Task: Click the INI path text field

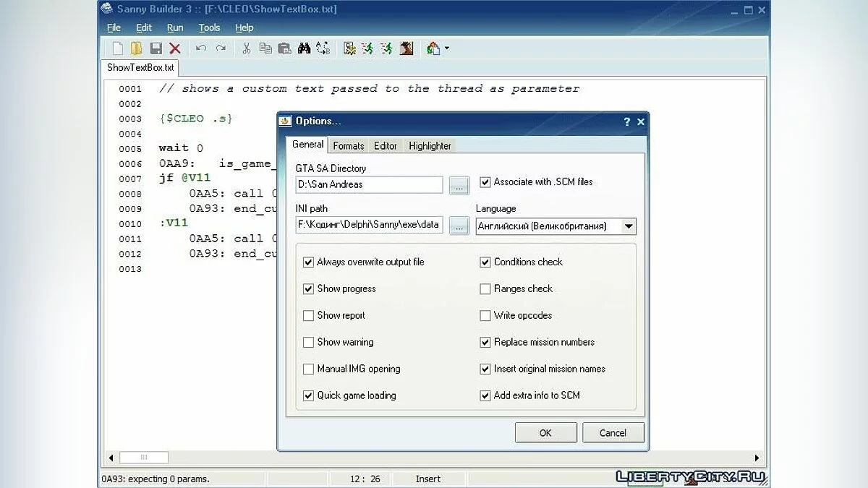Action: (369, 225)
